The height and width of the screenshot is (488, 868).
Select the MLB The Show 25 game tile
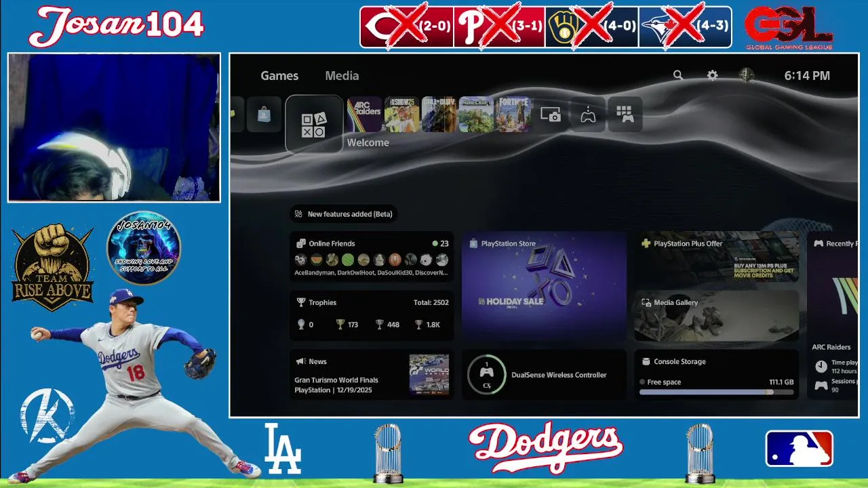[401, 115]
